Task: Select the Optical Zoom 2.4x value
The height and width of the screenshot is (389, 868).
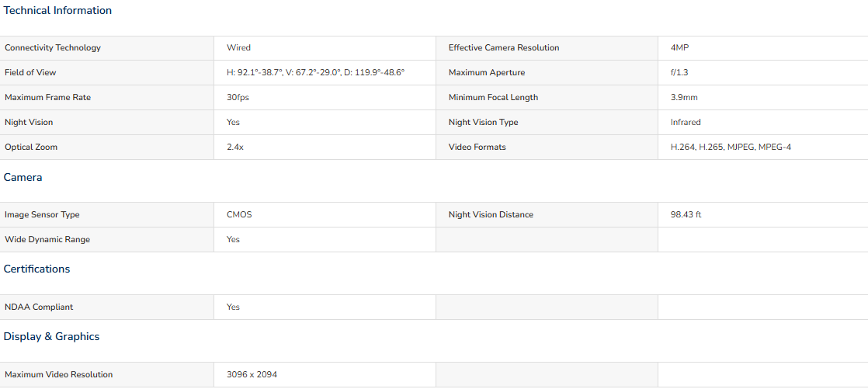Action: [234, 148]
